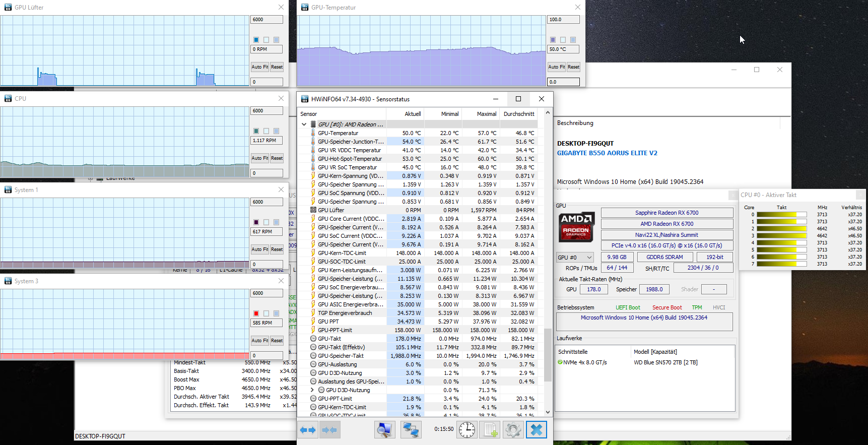The height and width of the screenshot is (445, 868).
Task: Click the remote network computers icon
Action: pyautogui.click(x=411, y=430)
